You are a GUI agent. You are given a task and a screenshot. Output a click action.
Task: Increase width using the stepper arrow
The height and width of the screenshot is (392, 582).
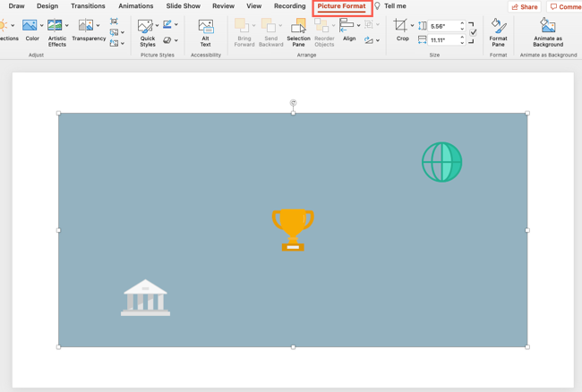pyautogui.click(x=462, y=38)
